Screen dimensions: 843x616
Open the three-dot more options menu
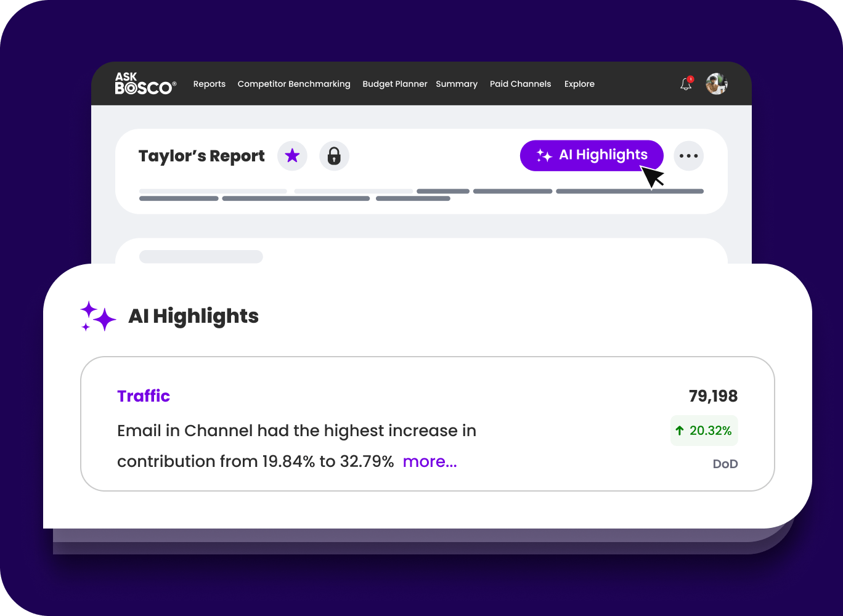688,156
